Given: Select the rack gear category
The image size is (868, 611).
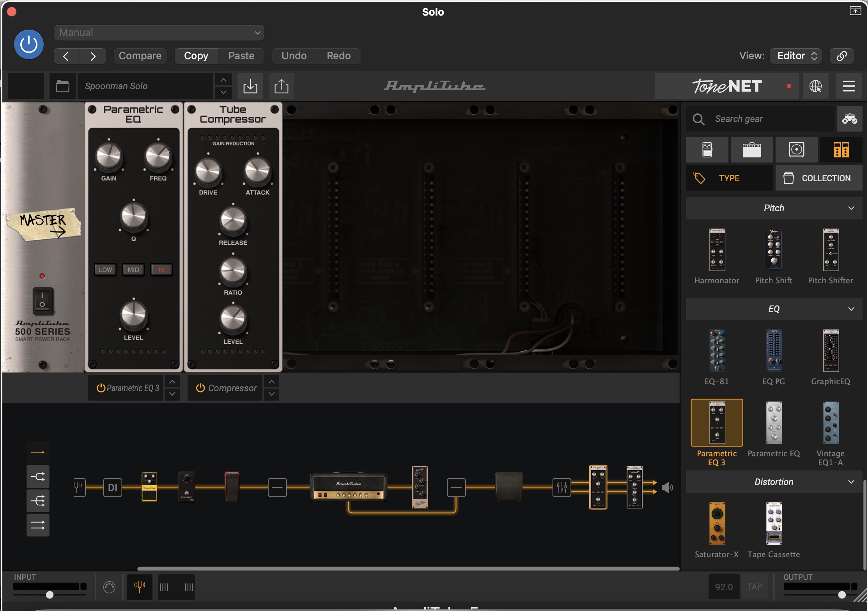Looking at the screenshot, I should pos(841,150).
